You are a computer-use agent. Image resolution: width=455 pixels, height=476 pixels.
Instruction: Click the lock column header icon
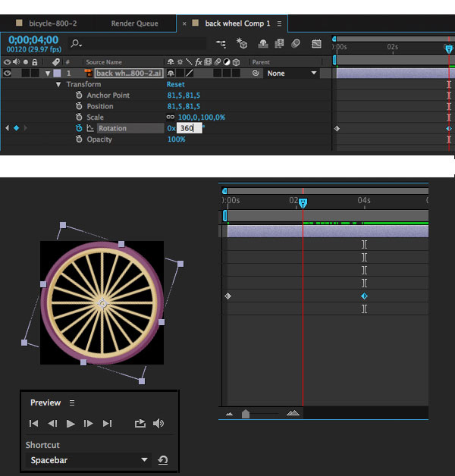pos(35,62)
